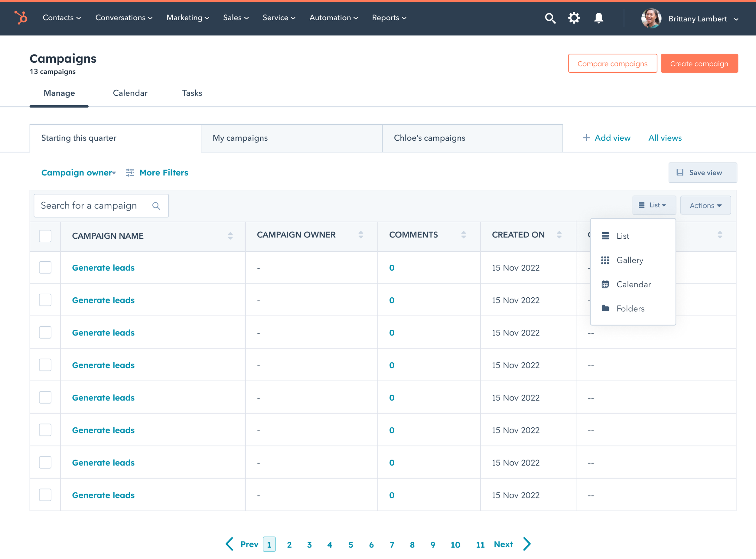The width and height of the screenshot is (756, 559).
Task: Open search via magnifying glass icon
Action: click(550, 18)
